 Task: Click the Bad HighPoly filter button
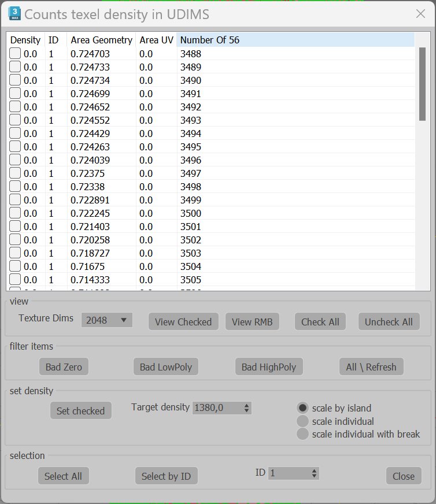click(269, 367)
